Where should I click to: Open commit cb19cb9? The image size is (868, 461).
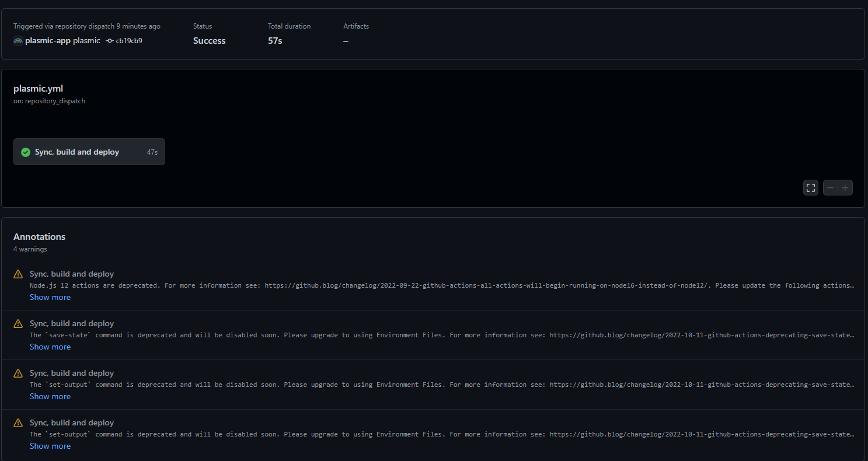129,41
